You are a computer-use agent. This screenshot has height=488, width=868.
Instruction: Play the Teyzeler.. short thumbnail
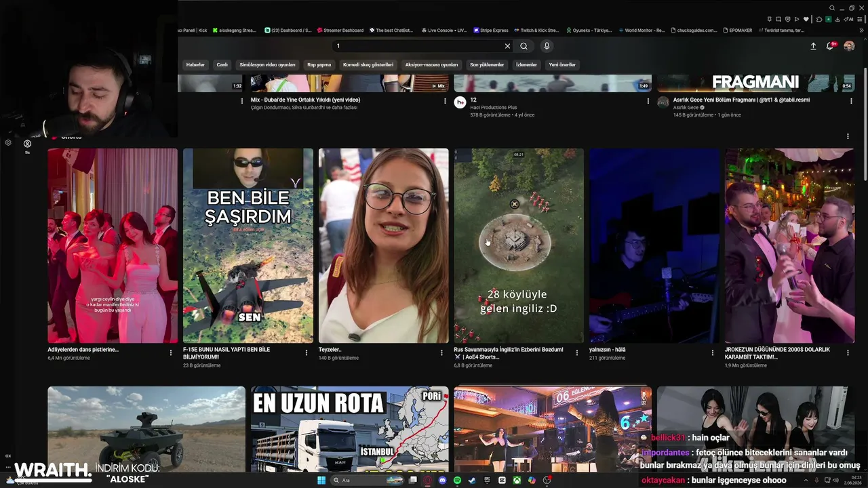click(384, 246)
